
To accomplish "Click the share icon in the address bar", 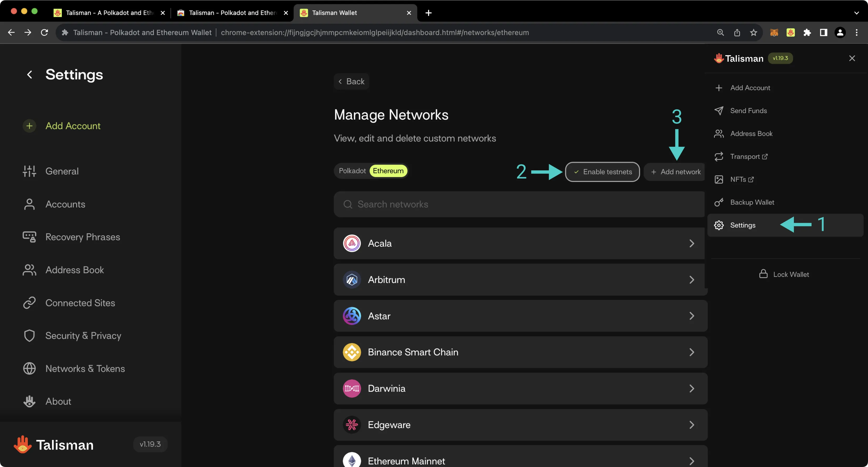I will [737, 32].
